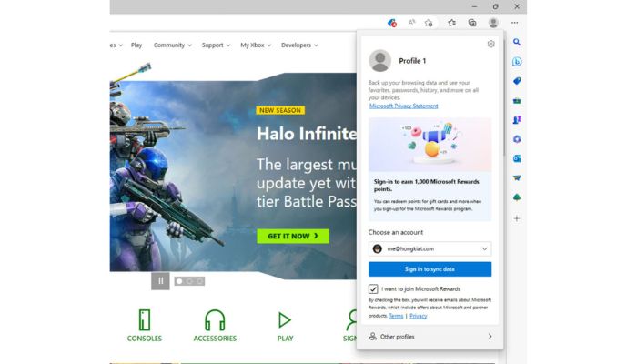This screenshot has height=364, width=637.
Task: Open the Outlook sidebar icon
Action: pyautogui.click(x=517, y=158)
